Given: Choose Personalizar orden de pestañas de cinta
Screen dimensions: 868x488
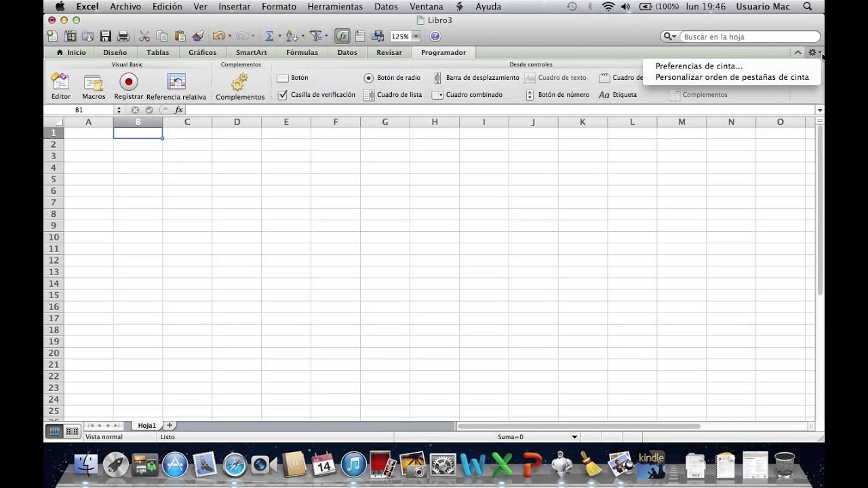Looking at the screenshot, I should click(x=732, y=77).
